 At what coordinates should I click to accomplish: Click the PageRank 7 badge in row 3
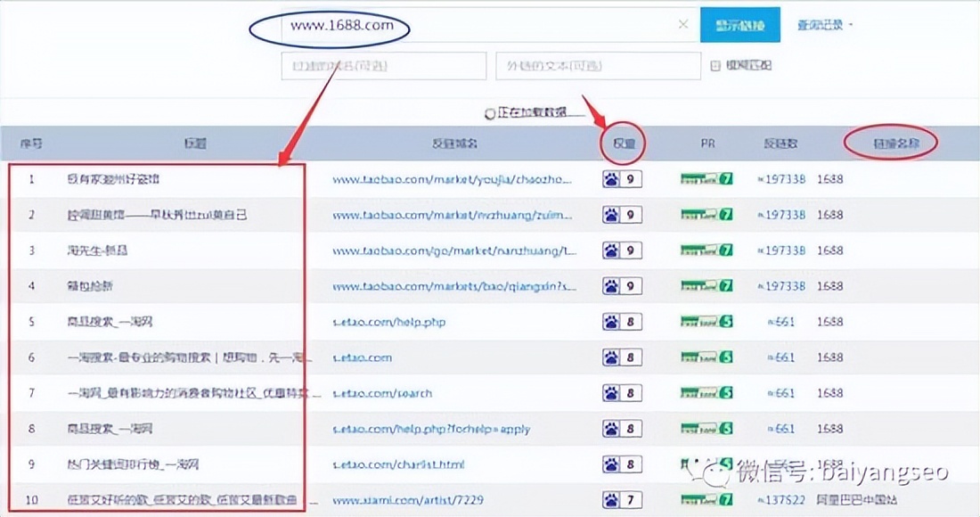click(x=706, y=250)
